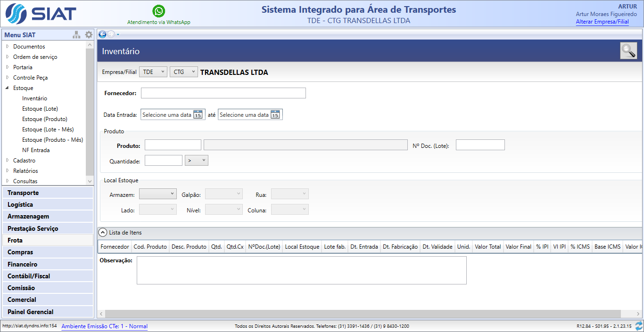Viewport: 644px width, 332px height.
Task: Open calendar for end date field
Action: coord(275,115)
